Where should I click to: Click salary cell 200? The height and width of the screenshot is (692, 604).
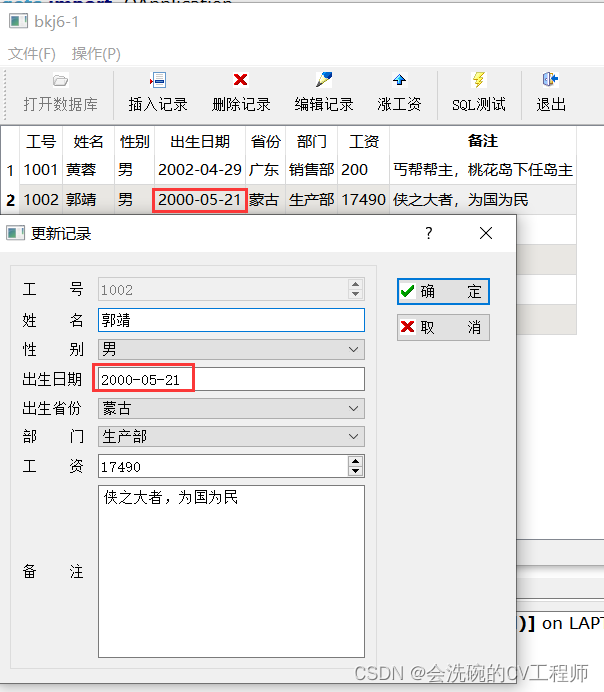click(364, 170)
